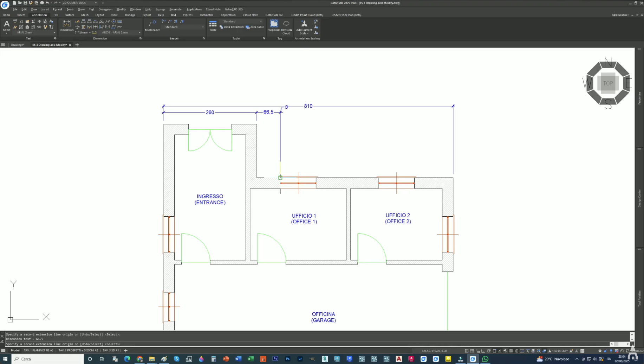Image resolution: width=644 pixels, height=364 pixels.
Task: Toggle ortho mode in status bar
Action: click(483, 351)
